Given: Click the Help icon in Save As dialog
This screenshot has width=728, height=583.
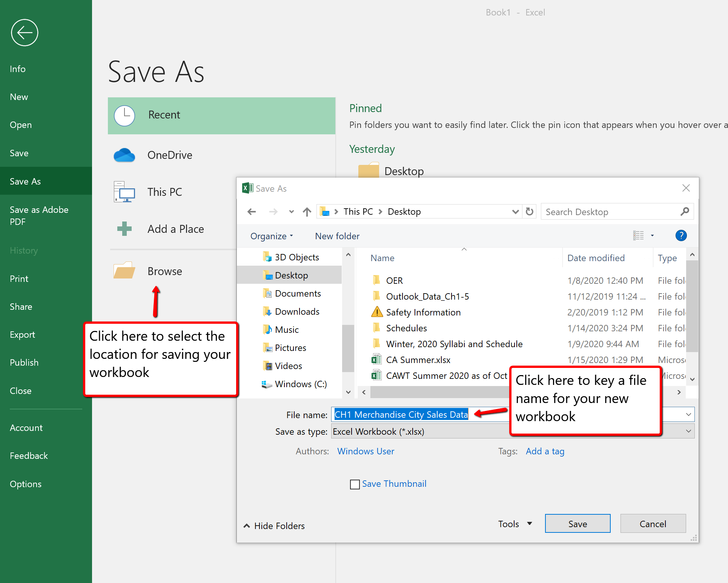Looking at the screenshot, I should [x=681, y=235].
